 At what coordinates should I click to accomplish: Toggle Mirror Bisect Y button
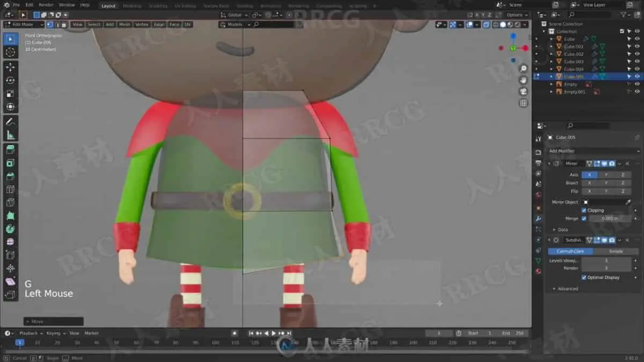coord(606,183)
